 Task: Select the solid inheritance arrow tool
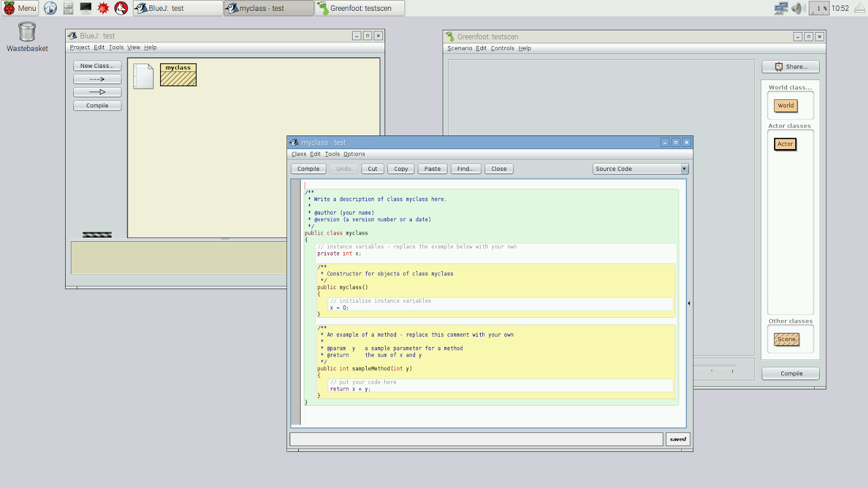point(97,92)
